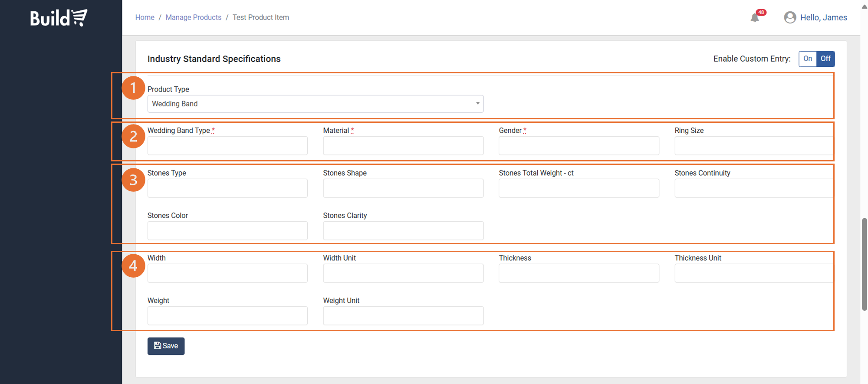
Task: Switch custom entry to Off
Action: click(825, 59)
